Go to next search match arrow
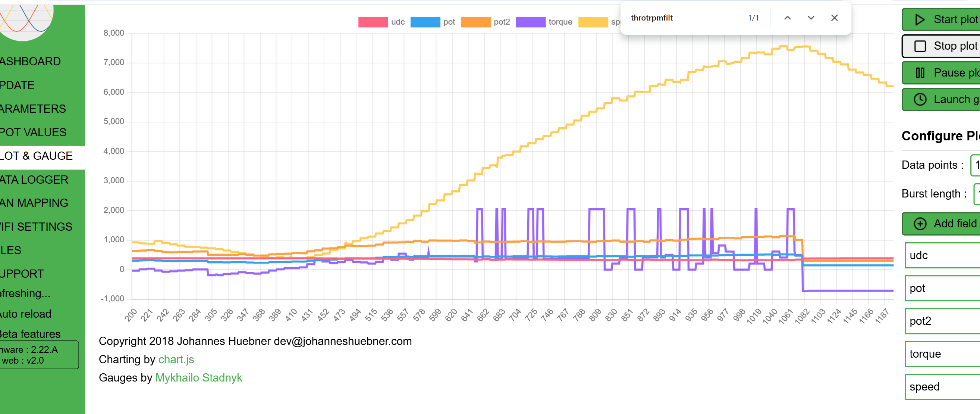 point(811,18)
